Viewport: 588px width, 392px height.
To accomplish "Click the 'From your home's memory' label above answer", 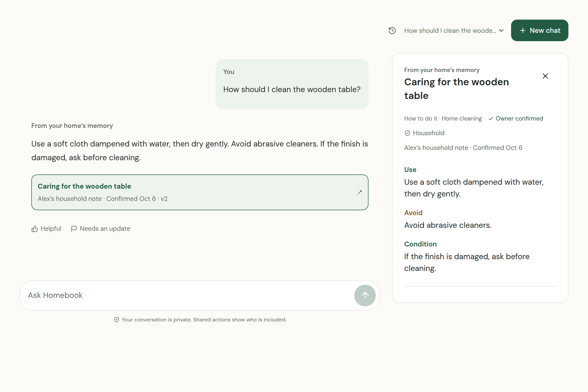I will (72, 126).
